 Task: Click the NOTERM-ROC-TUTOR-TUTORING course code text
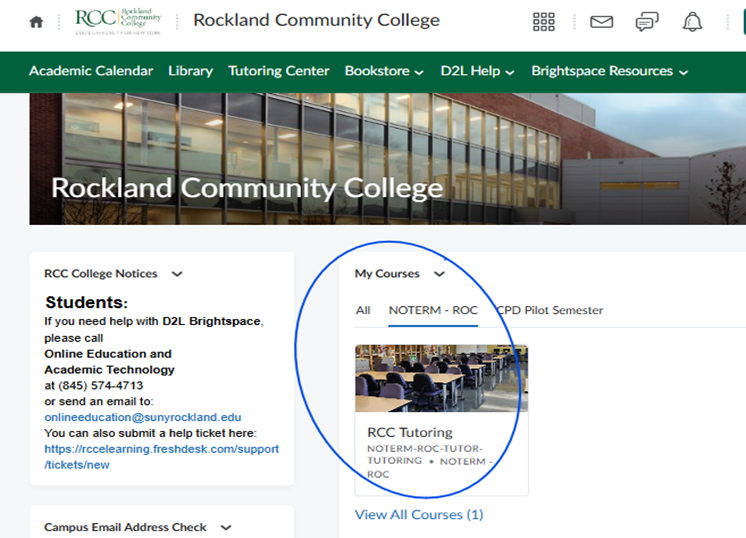click(424, 455)
